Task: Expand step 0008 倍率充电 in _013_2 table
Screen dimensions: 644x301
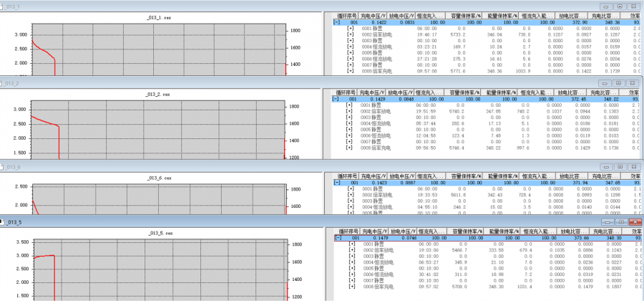Action: (350, 148)
